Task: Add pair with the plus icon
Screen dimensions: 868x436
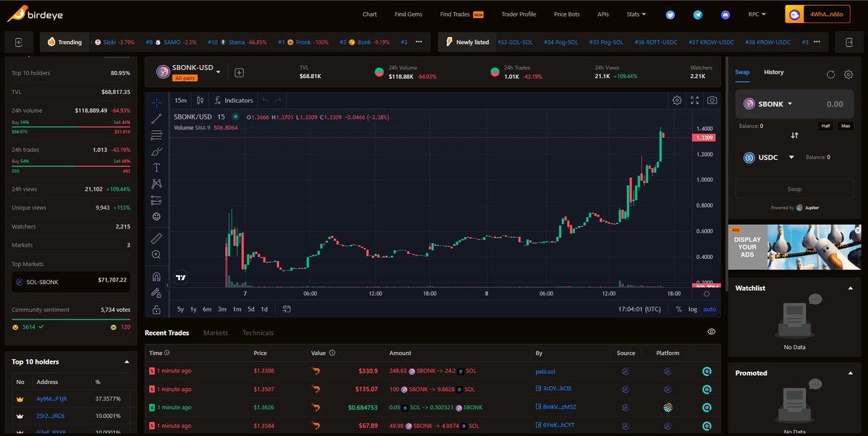Action: (239, 72)
